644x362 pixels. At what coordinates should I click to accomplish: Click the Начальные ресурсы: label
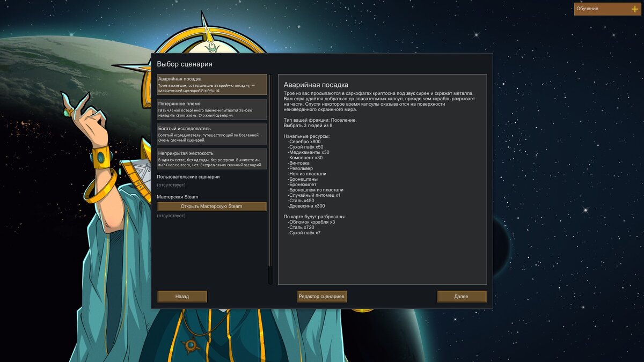pyautogui.click(x=307, y=136)
